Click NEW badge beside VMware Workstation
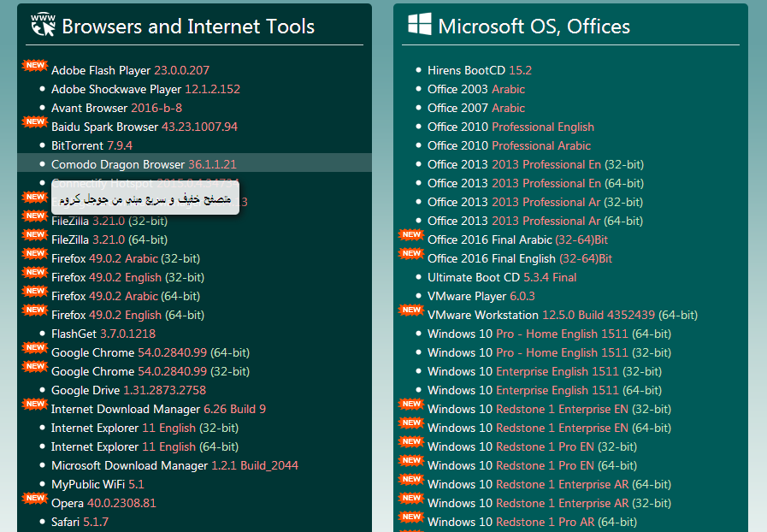 pyautogui.click(x=411, y=310)
